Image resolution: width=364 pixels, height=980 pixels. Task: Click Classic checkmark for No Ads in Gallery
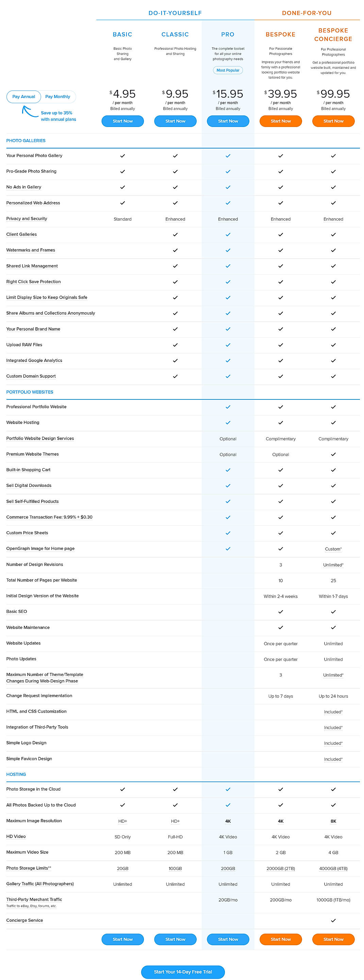click(175, 187)
